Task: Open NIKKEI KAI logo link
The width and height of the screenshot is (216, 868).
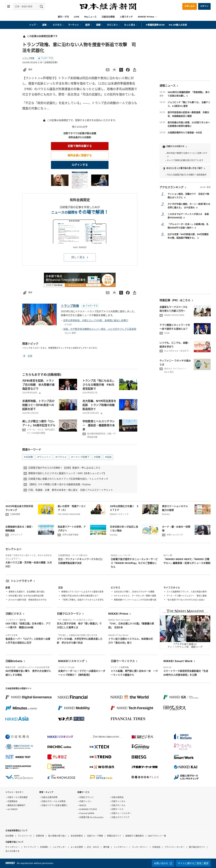Action: [x=185, y=767]
